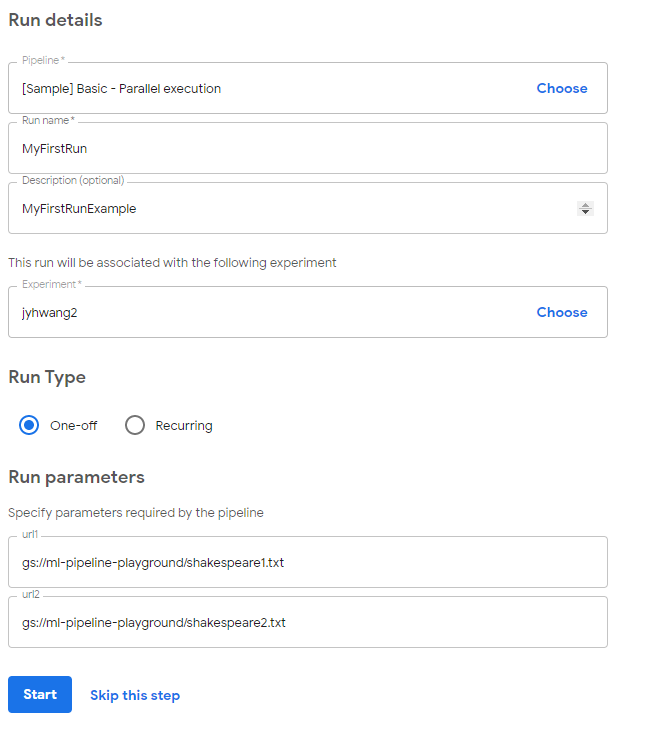Click the up arrow in Description field

(585, 205)
